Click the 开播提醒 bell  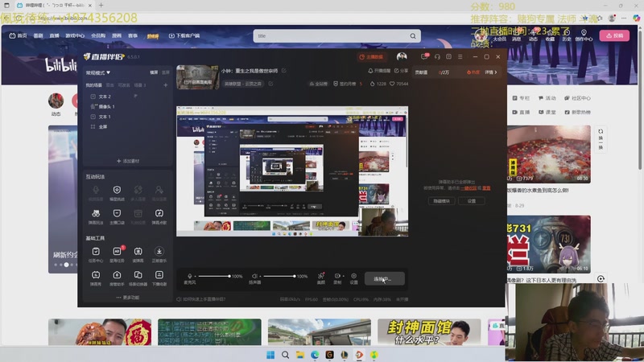point(370,71)
